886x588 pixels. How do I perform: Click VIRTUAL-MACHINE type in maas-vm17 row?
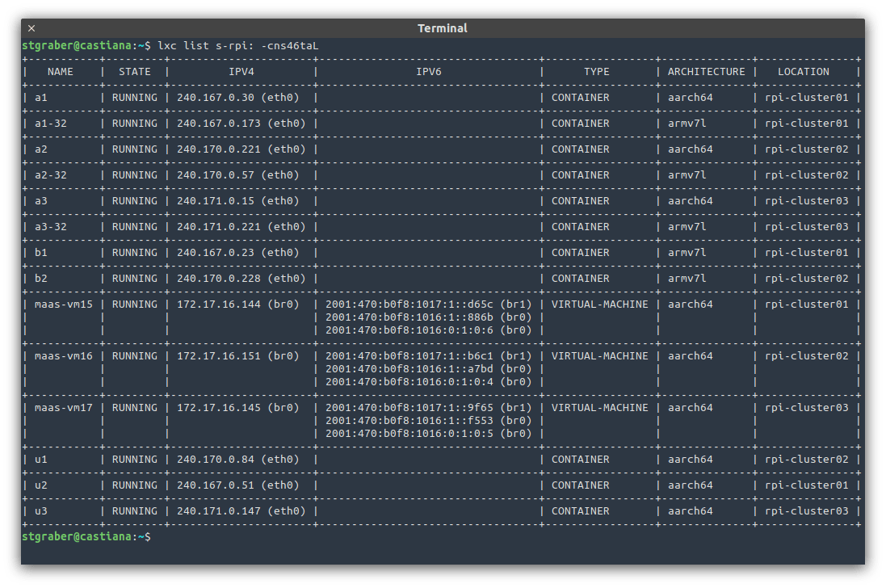[599, 407]
